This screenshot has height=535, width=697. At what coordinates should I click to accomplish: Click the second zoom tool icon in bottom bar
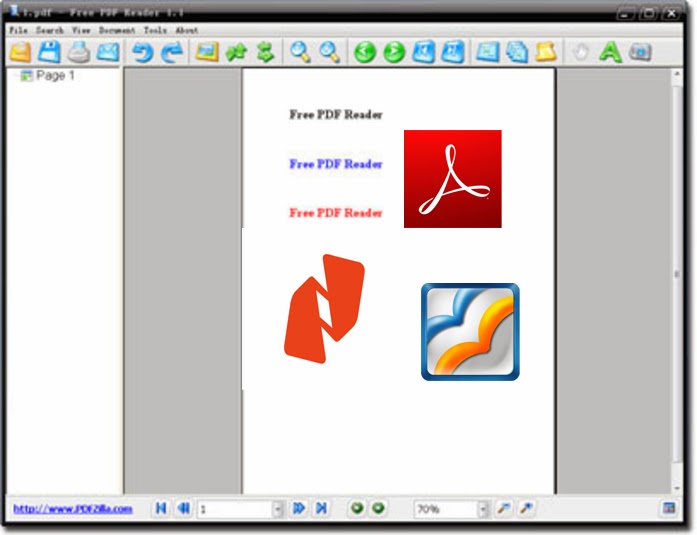pyautogui.click(x=526, y=508)
